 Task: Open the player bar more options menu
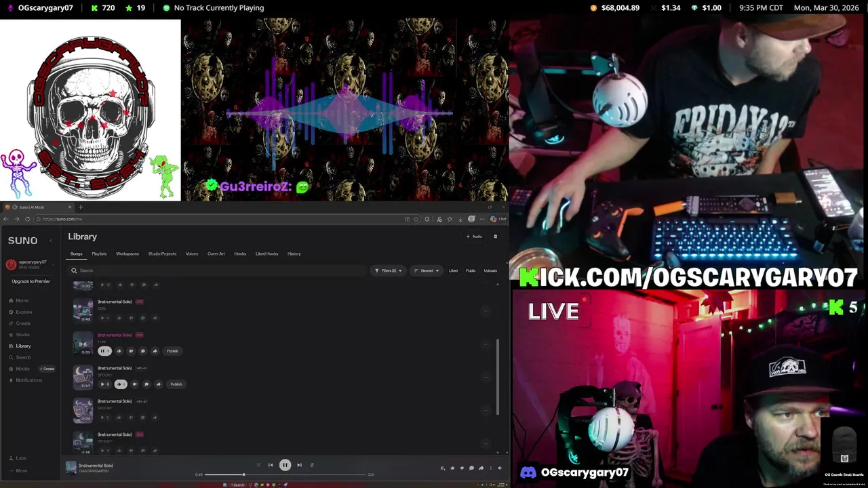pyautogui.click(x=491, y=468)
